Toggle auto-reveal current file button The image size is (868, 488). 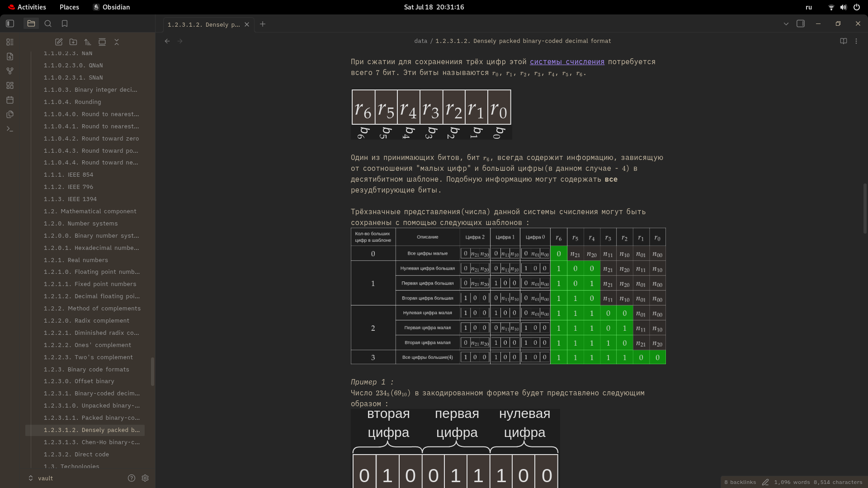tap(102, 42)
